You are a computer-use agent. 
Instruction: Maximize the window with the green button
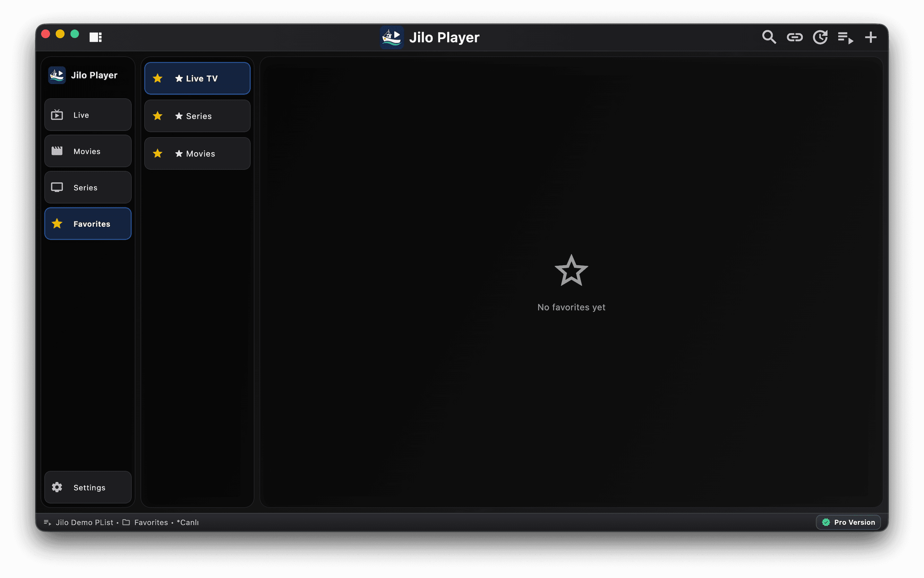coord(75,34)
